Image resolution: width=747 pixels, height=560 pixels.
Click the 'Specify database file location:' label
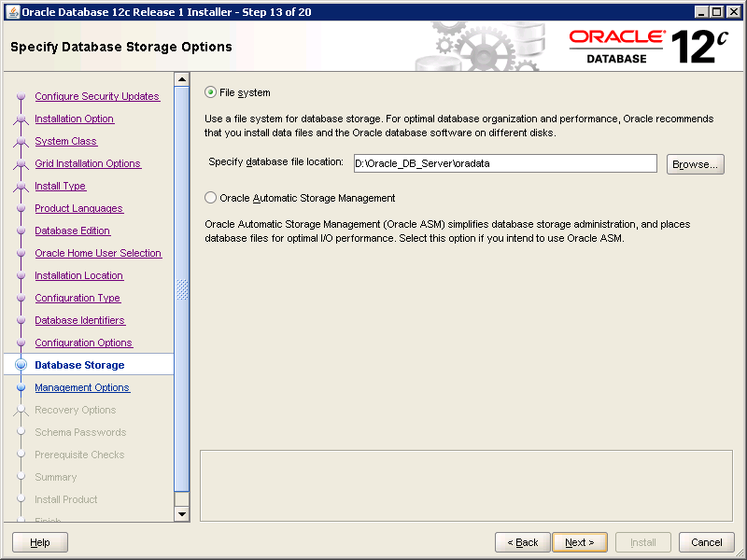pos(275,161)
